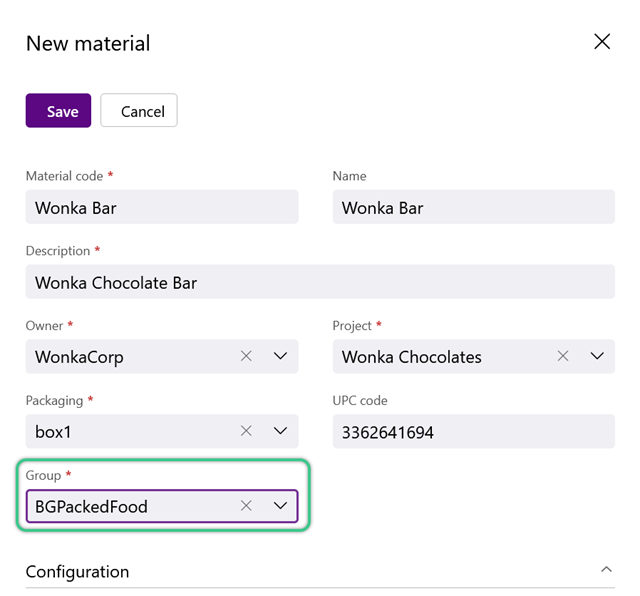Click the Material code input field

pos(162,207)
